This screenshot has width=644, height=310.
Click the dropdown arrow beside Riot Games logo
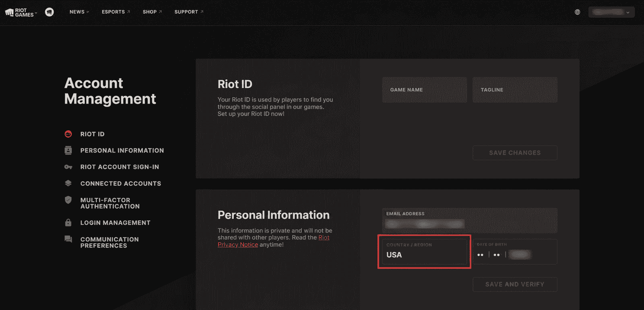pos(36,13)
